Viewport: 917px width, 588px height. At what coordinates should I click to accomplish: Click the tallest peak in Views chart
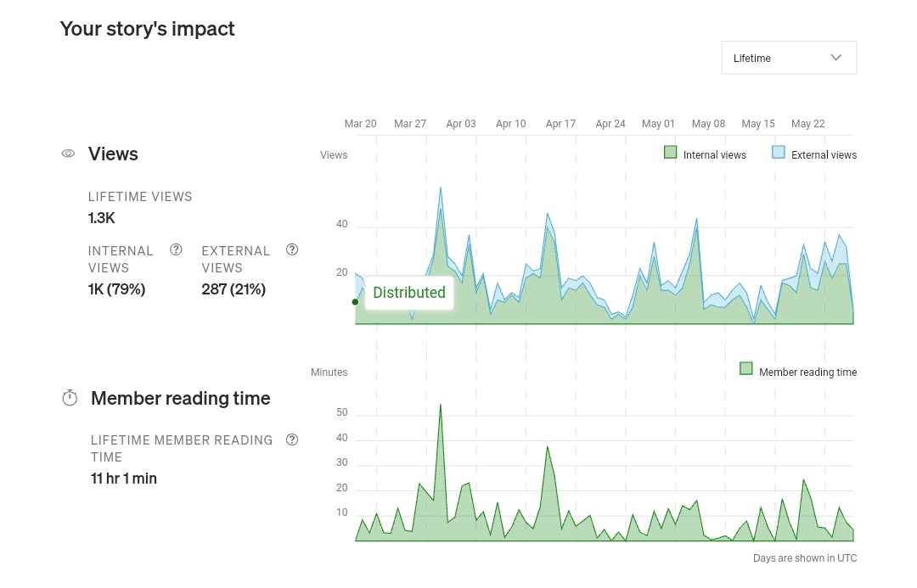point(441,188)
